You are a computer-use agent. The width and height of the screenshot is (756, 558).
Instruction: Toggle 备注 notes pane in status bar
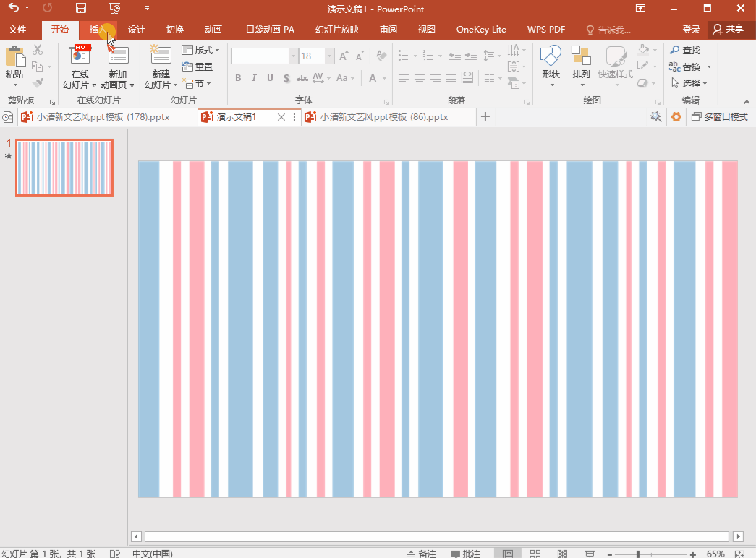tap(422, 554)
